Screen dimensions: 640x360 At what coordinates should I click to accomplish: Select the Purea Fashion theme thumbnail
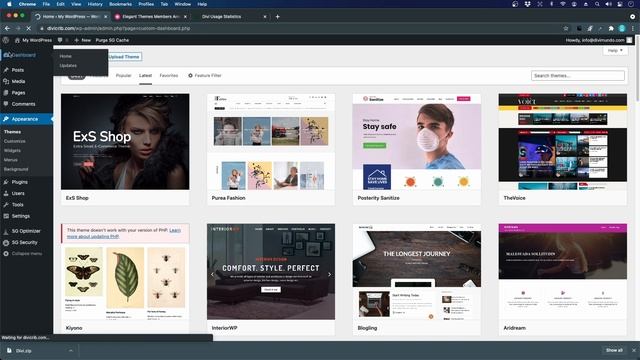click(271, 141)
